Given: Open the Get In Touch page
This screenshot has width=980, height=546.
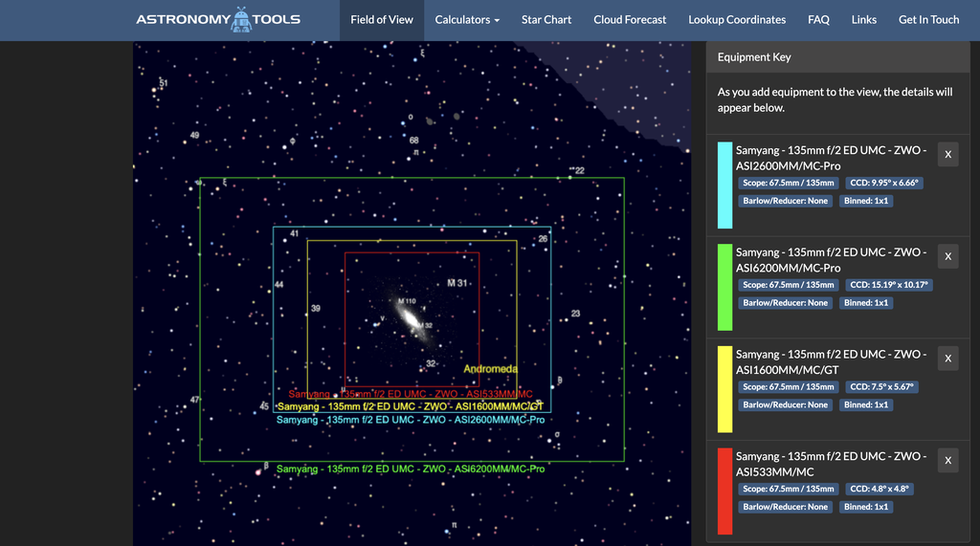Looking at the screenshot, I should coord(928,20).
